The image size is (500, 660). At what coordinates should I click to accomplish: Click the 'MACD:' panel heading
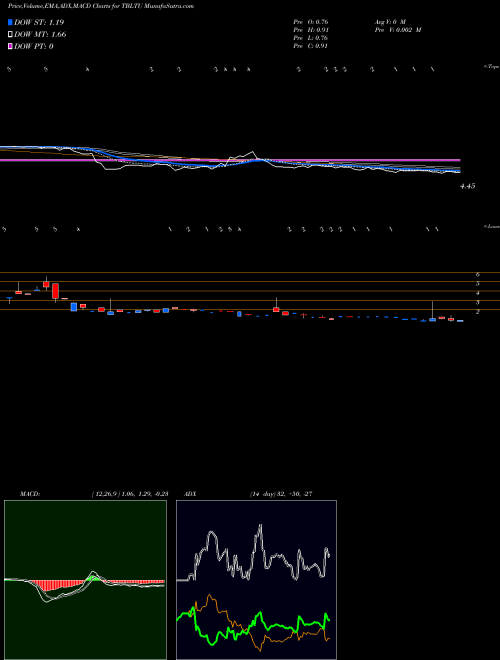coord(30,494)
